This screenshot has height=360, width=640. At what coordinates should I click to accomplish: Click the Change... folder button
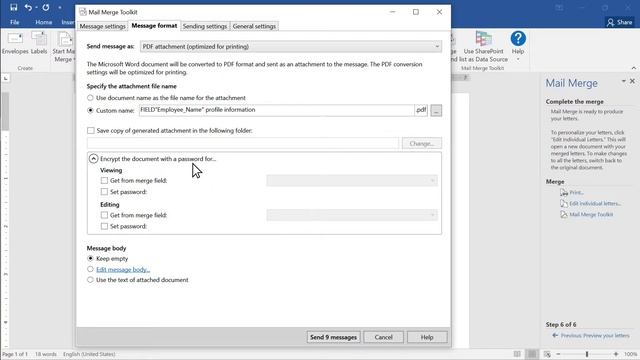point(422,143)
